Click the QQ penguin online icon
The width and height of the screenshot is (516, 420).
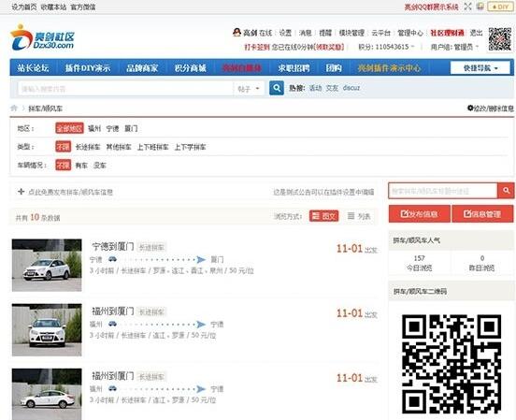(x=236, y=33)
